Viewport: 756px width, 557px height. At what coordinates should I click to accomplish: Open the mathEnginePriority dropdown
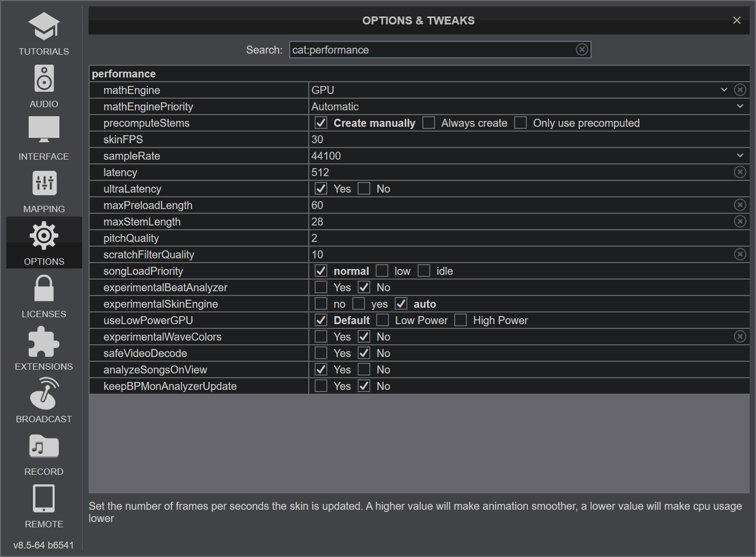point(741,106)
